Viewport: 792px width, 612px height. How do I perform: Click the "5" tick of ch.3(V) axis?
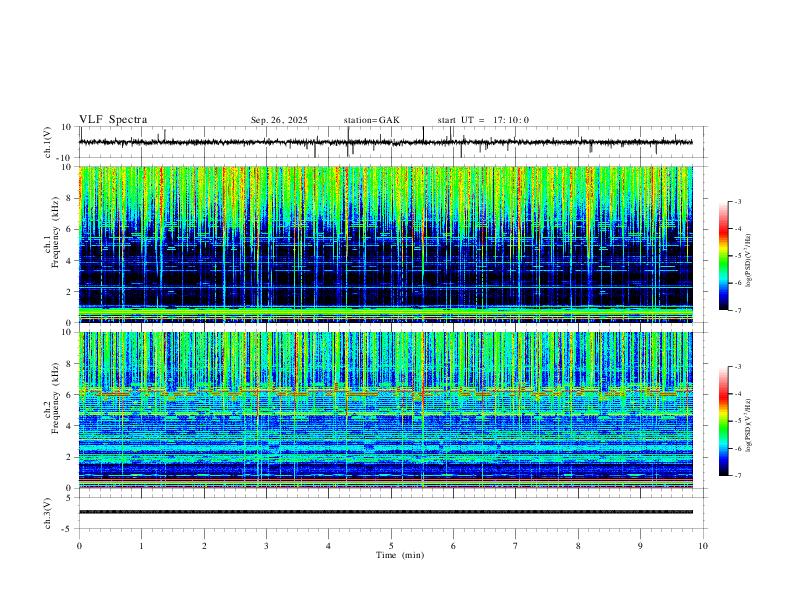pyautogui.click(x=69, y=497)
